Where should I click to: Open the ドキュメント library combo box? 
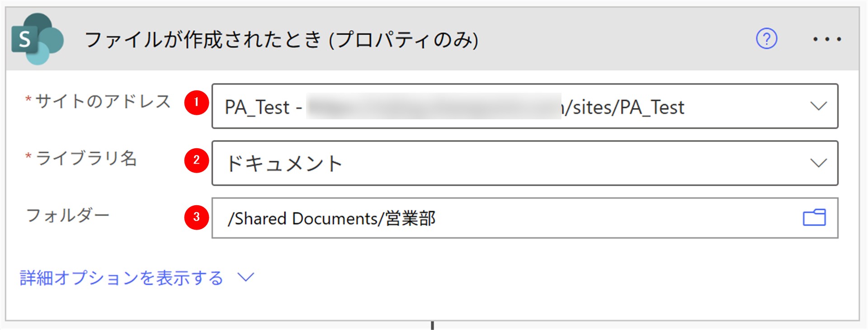coord(497,163)
